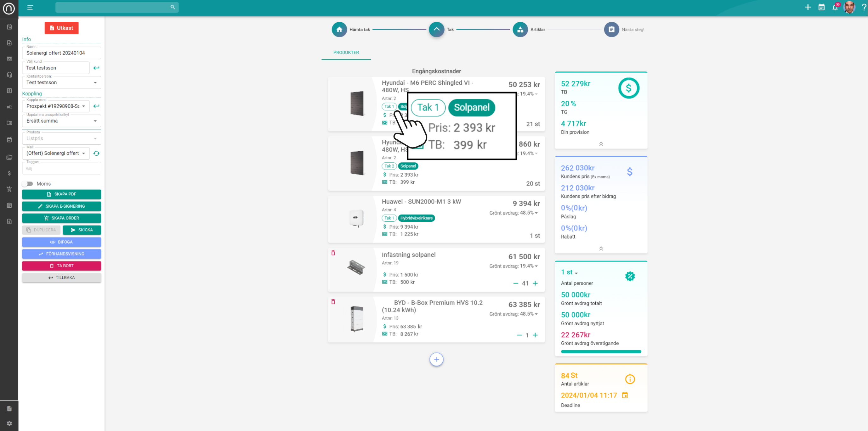Click the clipboard icon in the sidebar
The height and width of the screenshot is (431, 868).
coord(9,205)
